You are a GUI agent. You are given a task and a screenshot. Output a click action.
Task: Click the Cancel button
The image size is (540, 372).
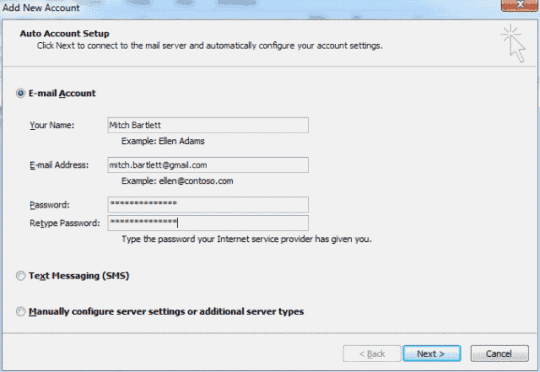(x=499, y=353)
